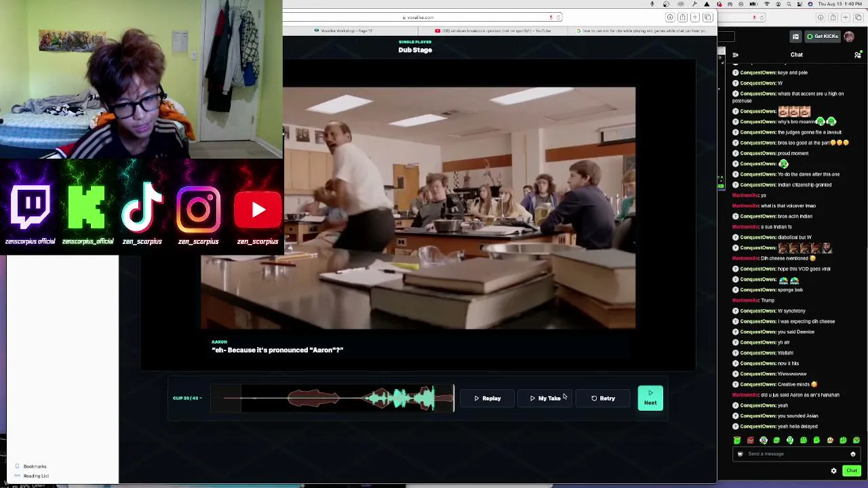Viewport: 868px width, 488px height.
Task: Switch to the YouTube windows breakcore tab
Action: [493, 30]
